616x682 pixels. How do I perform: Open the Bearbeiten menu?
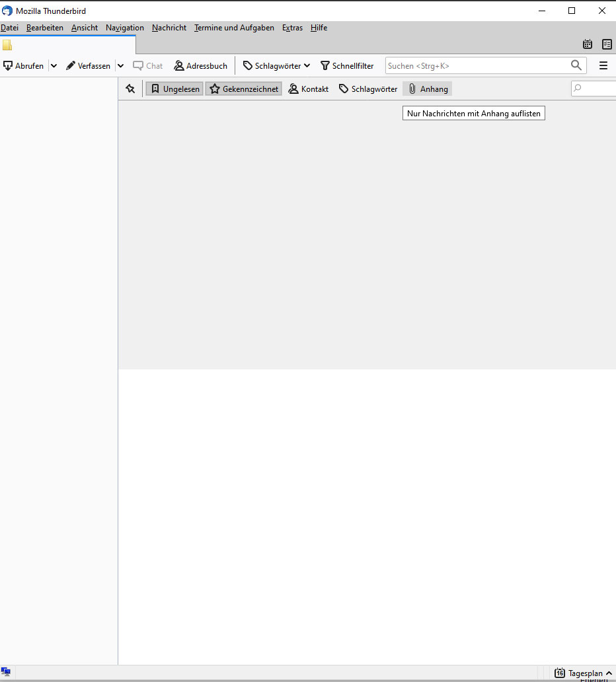coord(45,28)
